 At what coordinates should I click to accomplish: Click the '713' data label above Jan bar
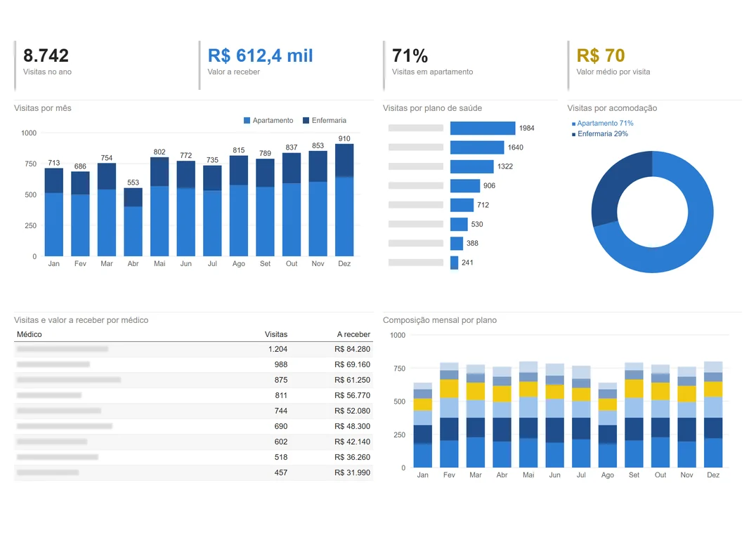[x=54, y=163]
